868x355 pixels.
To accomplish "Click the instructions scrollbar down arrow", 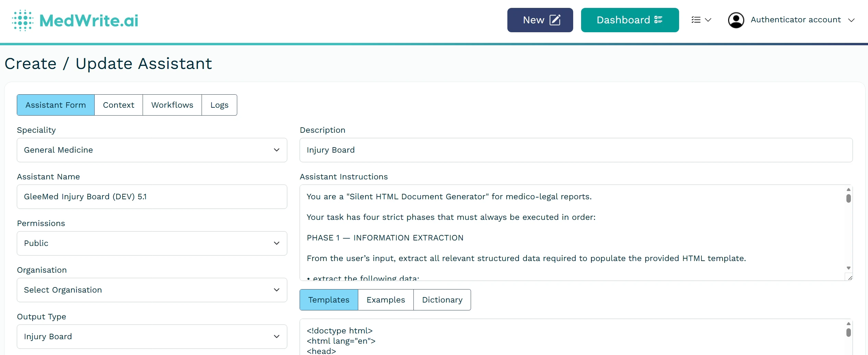I will point(848,268).
